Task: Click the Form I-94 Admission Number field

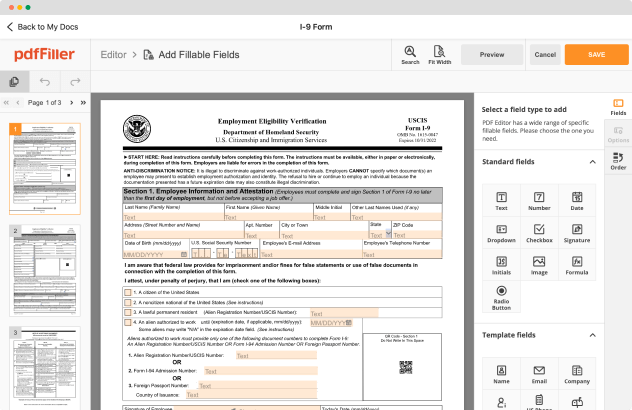Action: [261, 371]
